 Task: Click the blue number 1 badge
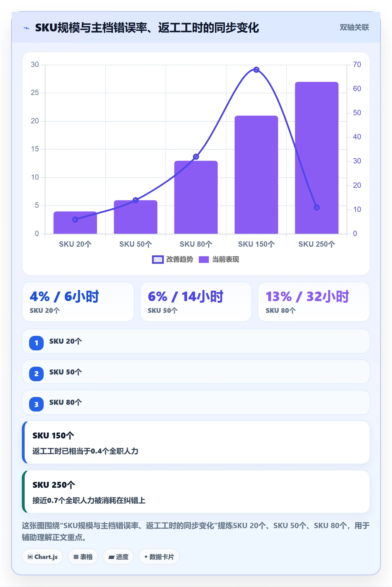(x=36, y=343)
